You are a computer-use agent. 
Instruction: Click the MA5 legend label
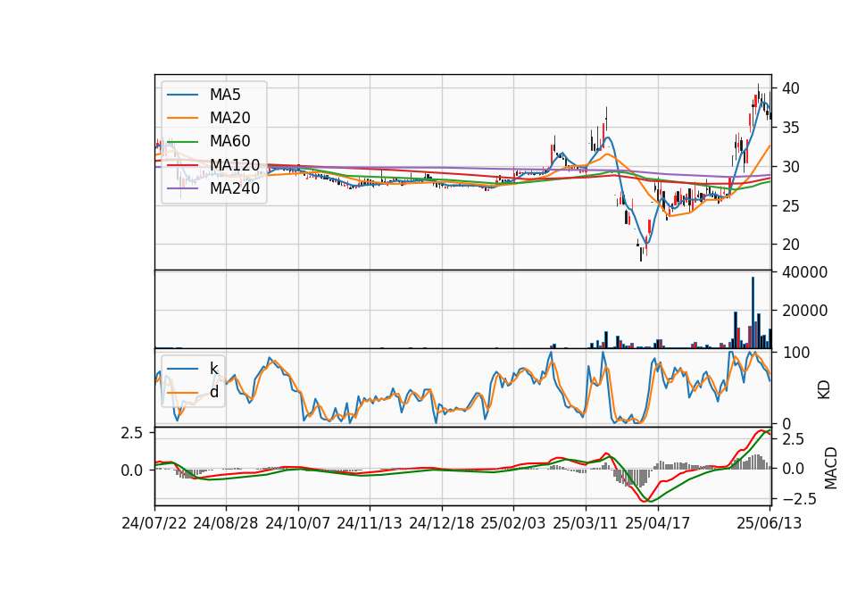(x=225, y=95)
